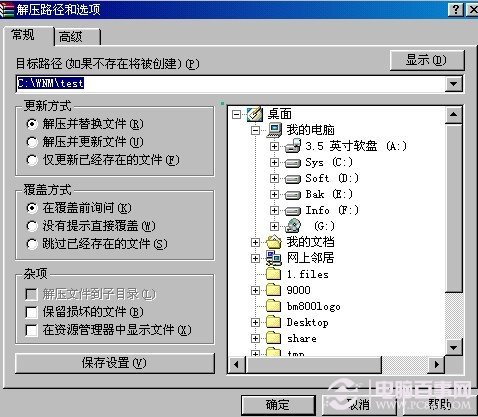This screenshot has width=478, height=417.
Task: Expand the Desktop folder node
Action: tap(255, 322)
